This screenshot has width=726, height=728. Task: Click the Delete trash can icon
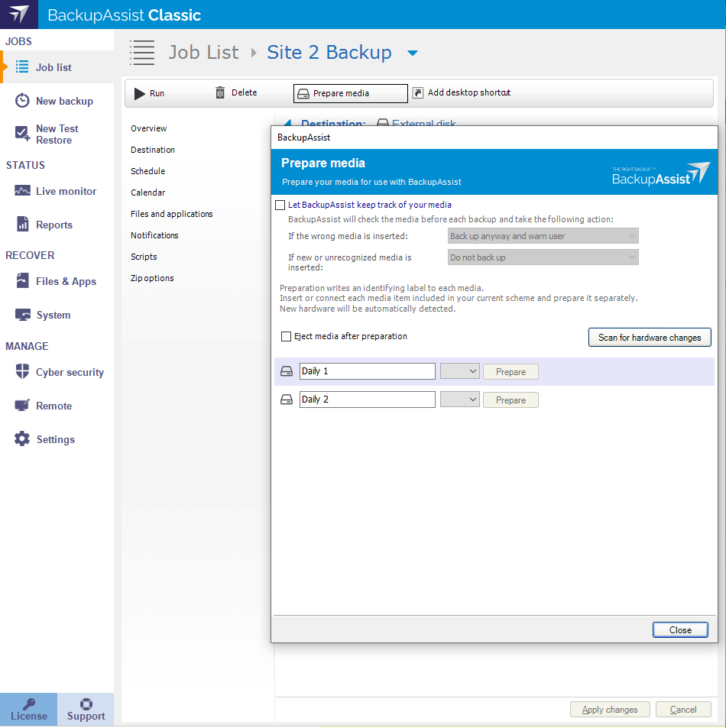click(x=220, y=92)
